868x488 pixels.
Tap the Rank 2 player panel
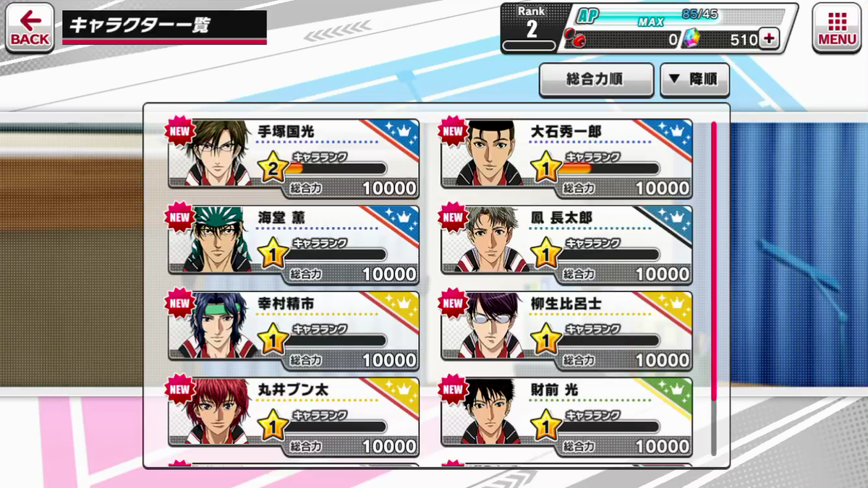(528, 27)
